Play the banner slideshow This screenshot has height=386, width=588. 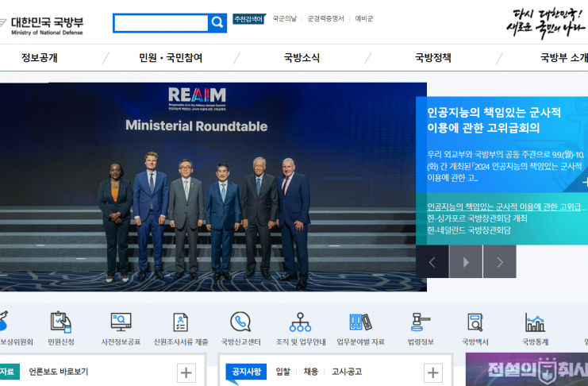pos(466,262)
